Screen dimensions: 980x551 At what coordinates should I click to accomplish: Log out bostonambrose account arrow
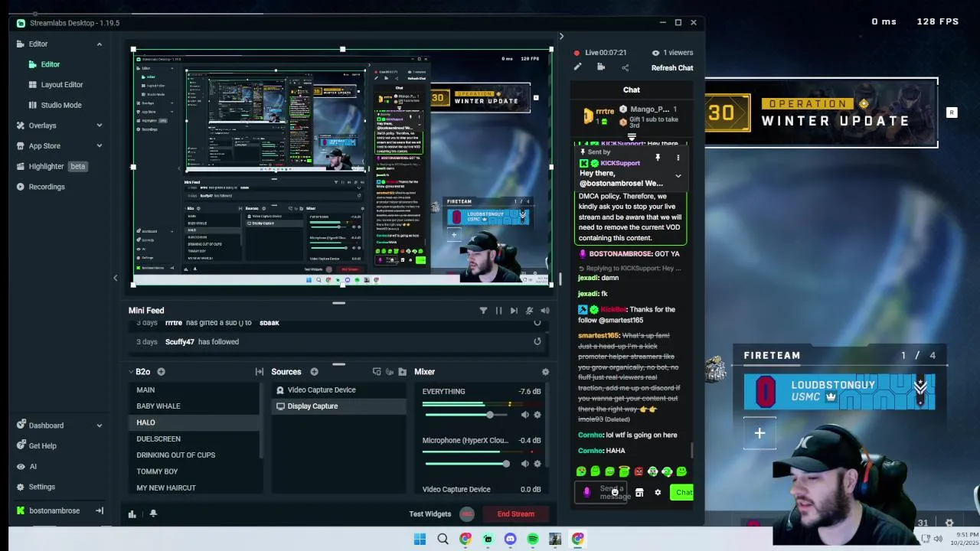tap(99, 510)
